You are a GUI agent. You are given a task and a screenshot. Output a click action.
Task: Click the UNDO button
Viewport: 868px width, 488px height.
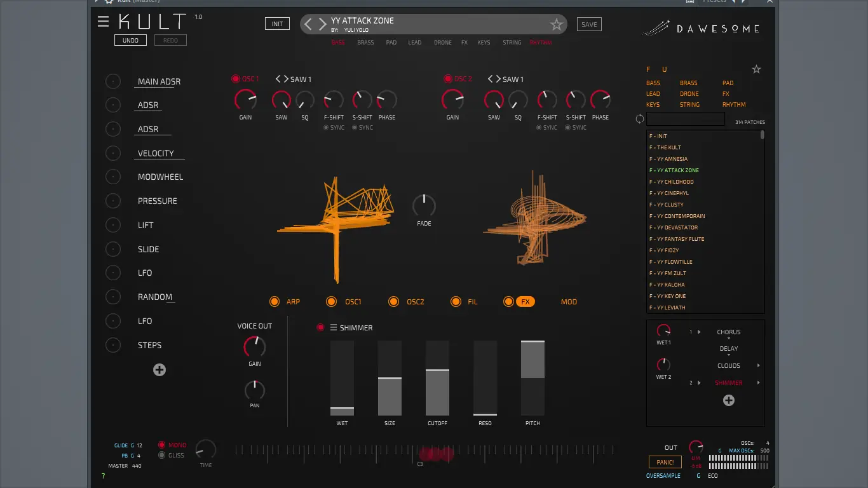coord(131,40)
